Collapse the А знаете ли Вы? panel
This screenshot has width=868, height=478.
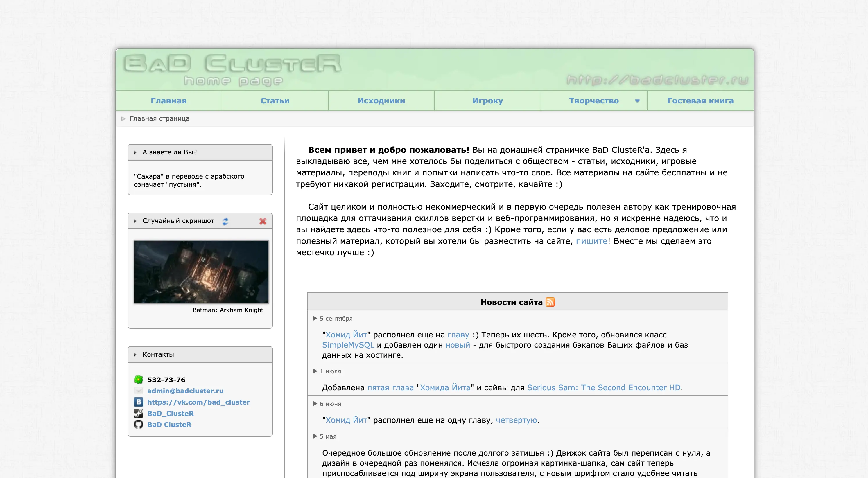135,152
